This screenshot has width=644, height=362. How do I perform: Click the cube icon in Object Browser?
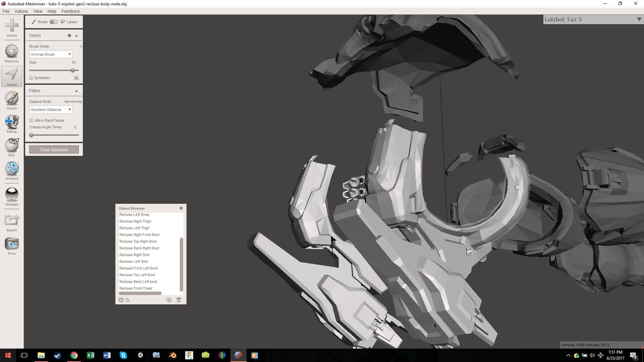[121, 300]
